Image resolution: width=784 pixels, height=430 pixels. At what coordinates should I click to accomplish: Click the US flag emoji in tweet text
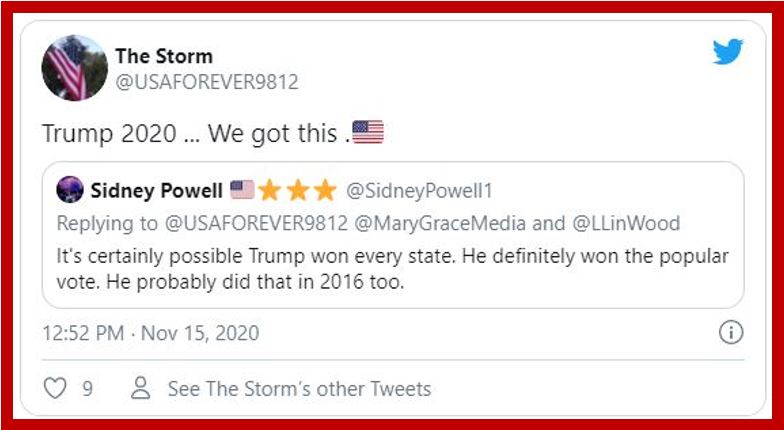(368, 132)
